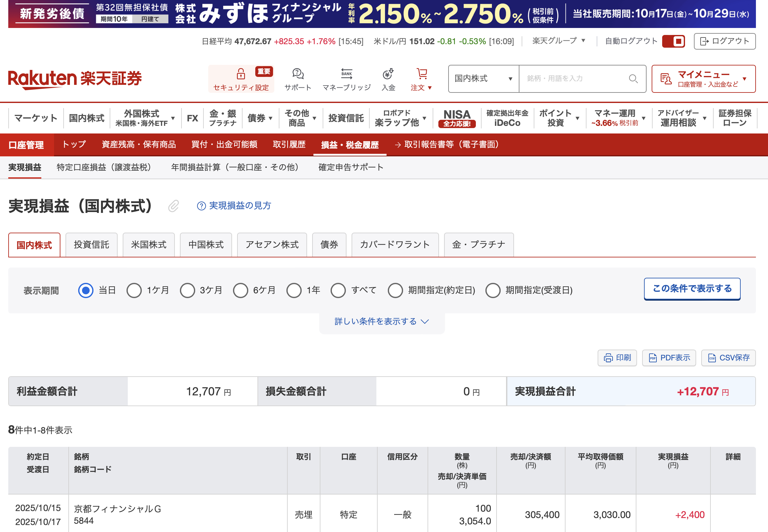Click the この条件で表示する button
Screen dimensions: 768x532
point(692,289)
